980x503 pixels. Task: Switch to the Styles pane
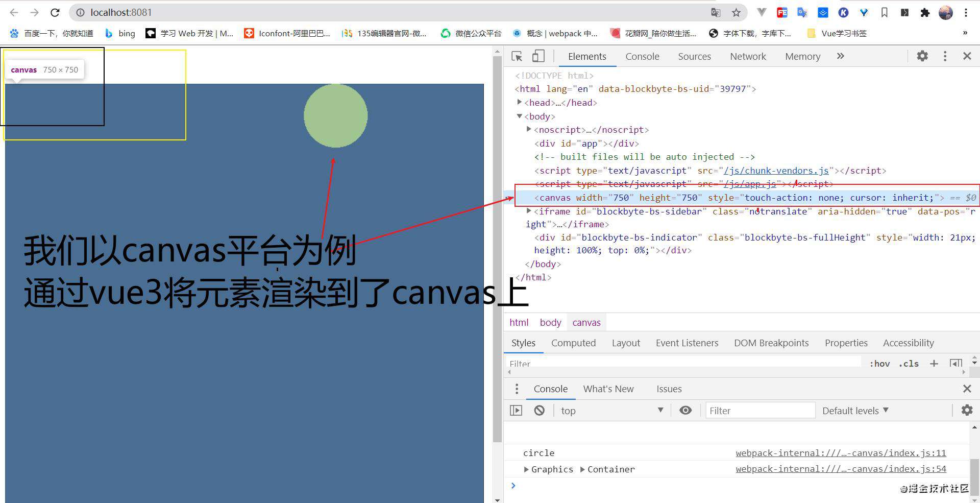coord(523,343)
